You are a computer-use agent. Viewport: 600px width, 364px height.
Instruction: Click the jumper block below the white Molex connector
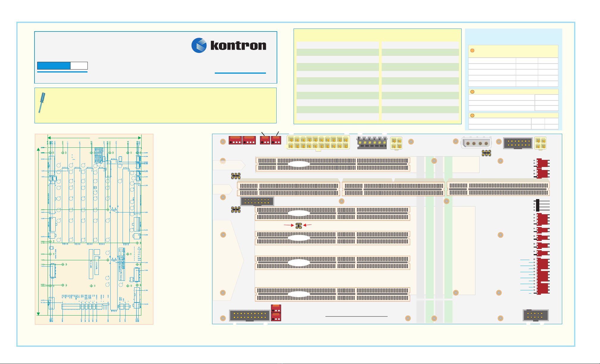point(486,153)
